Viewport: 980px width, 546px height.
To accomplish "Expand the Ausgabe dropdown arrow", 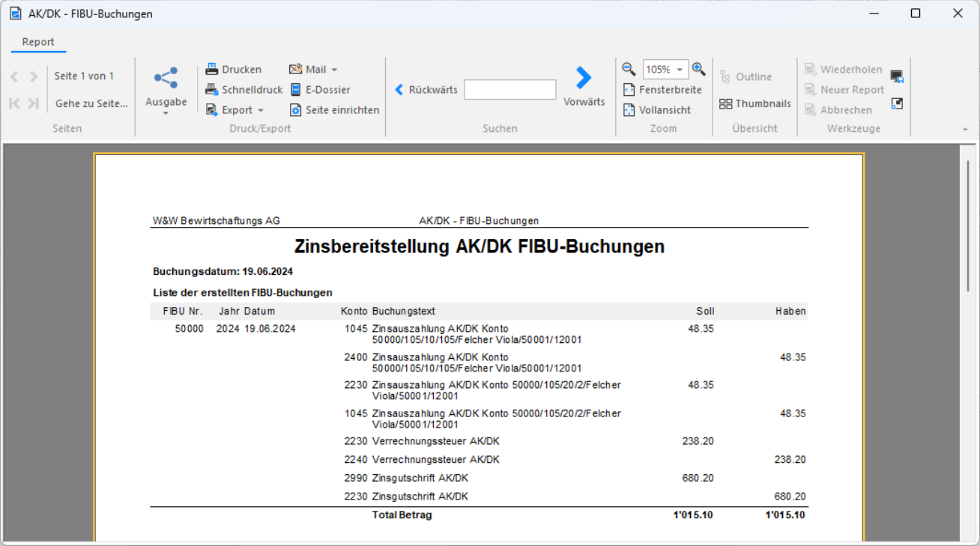I will pos(166,113).
